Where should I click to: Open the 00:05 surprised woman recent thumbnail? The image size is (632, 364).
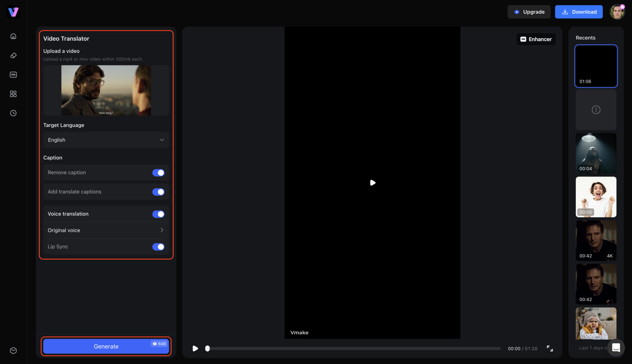tap(596, 197)
